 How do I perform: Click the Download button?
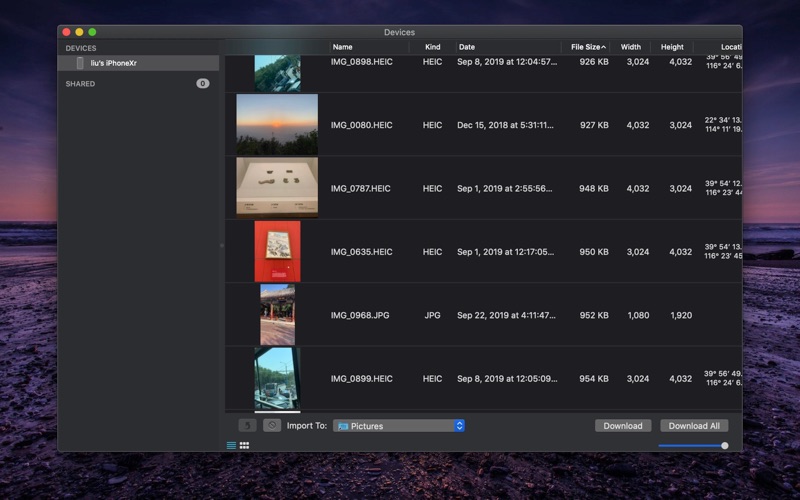coord(623,426)
